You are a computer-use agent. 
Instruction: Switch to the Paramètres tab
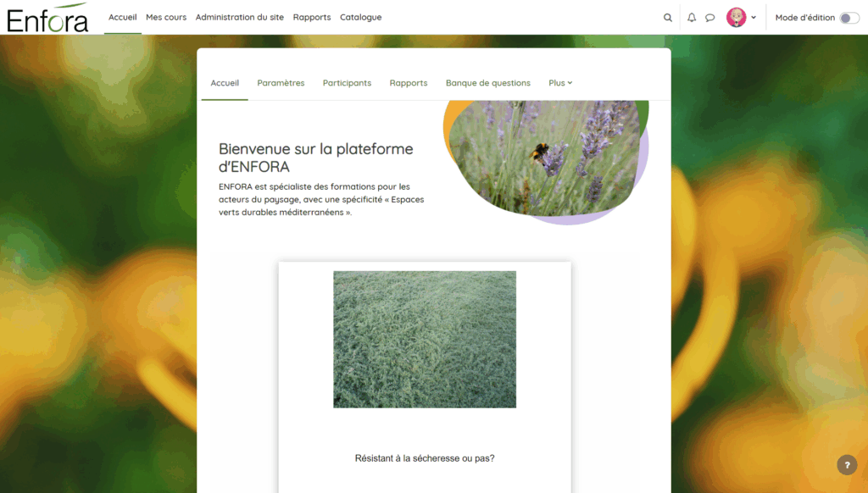[281, 83]
